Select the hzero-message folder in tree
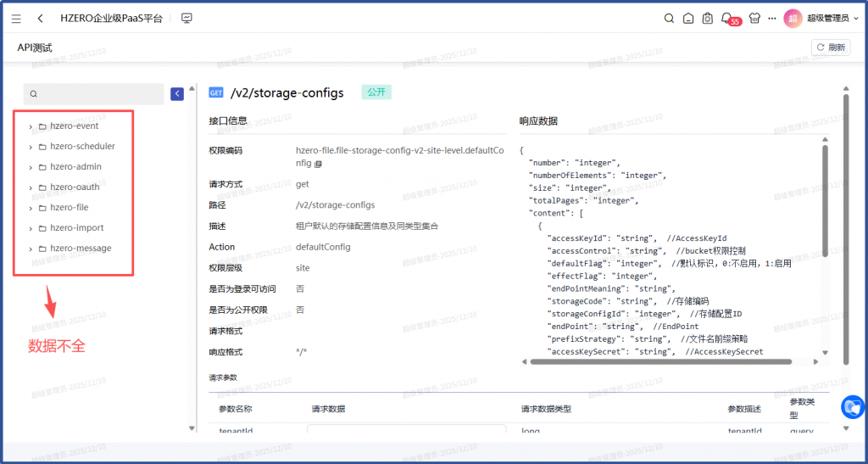The height and width of the screenshot is (464, 868). pos(80,249)
